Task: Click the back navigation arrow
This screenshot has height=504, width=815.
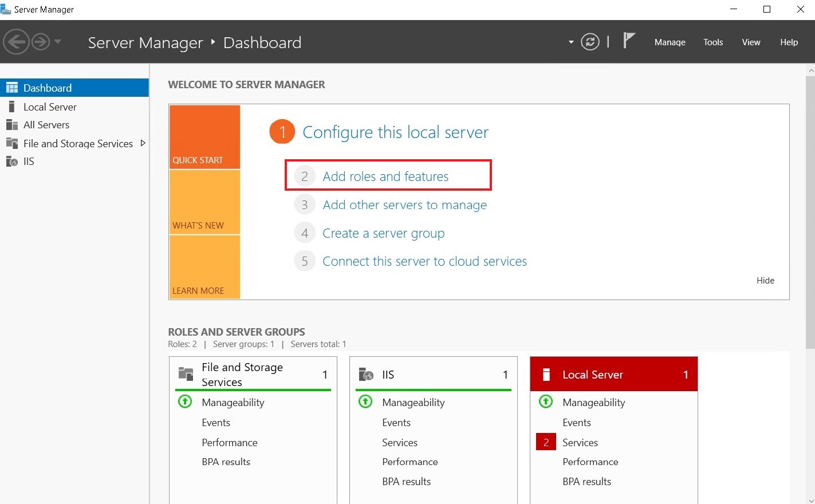Action: (x=17, y=41)
